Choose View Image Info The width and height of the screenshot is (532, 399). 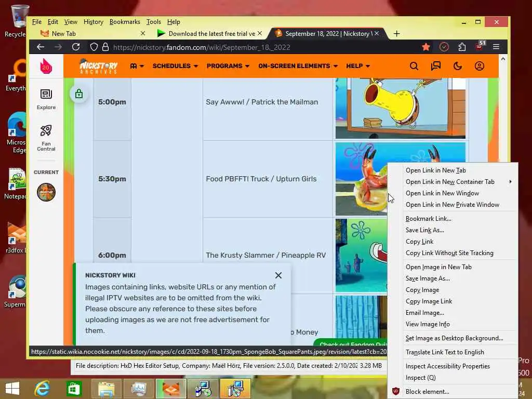(453, 324)
